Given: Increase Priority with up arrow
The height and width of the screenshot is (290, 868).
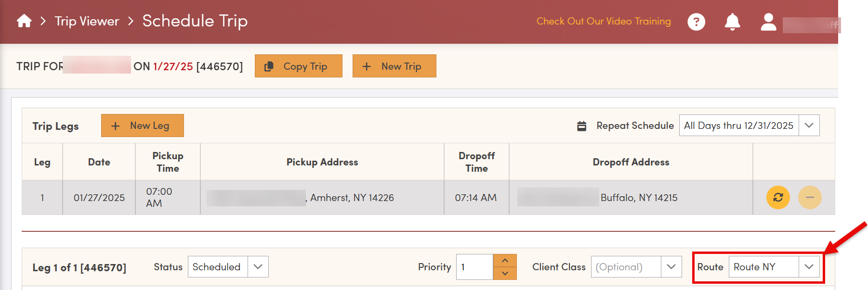Looking at the screenshot, I should click(505, 260).
